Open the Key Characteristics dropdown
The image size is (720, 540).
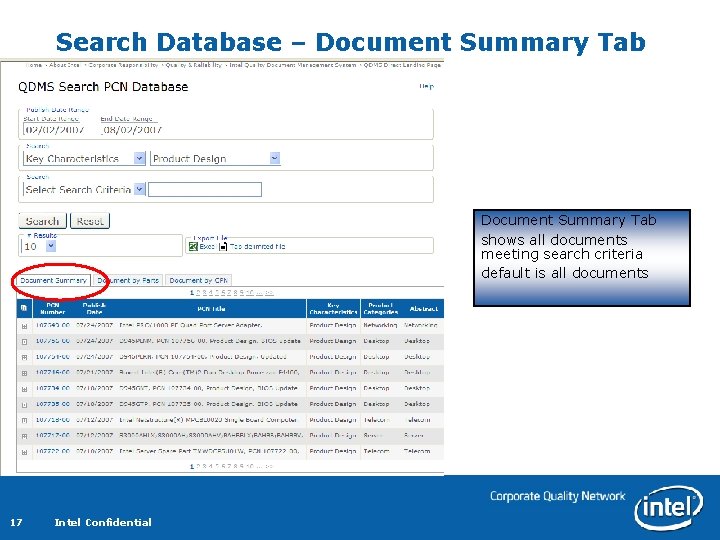(140, 158)
